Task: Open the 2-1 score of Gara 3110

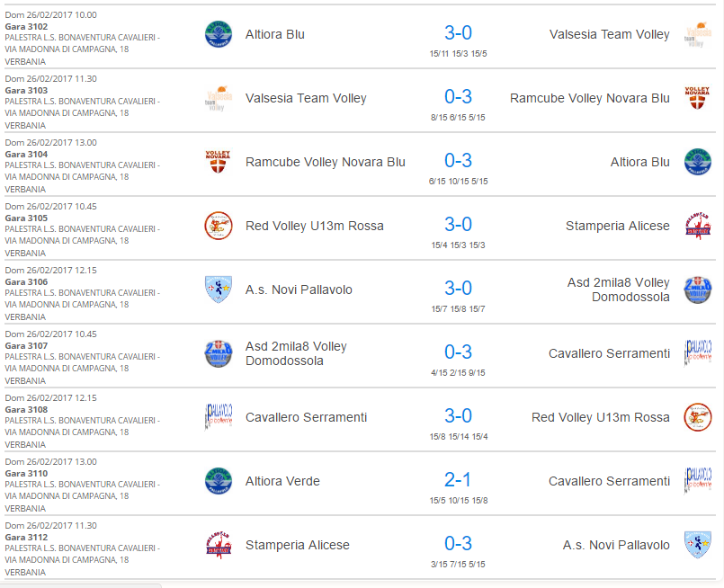Action: tap(458, 480)
